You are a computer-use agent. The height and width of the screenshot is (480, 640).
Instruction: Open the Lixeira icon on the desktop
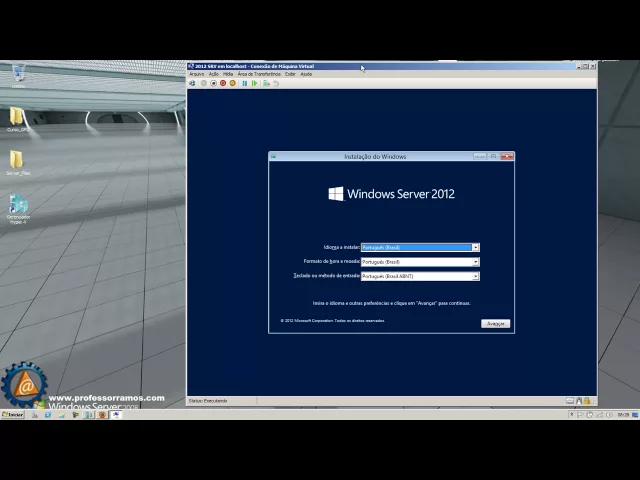click(x=18, y=76)
